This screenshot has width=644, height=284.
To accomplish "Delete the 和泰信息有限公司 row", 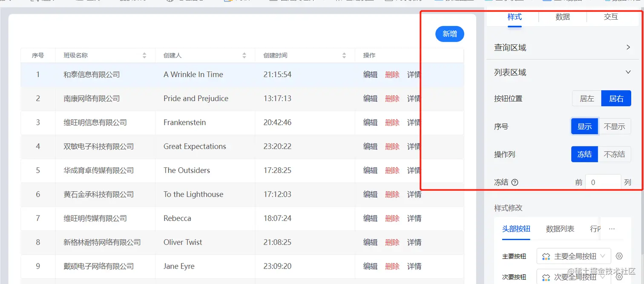I will [392, 75].
